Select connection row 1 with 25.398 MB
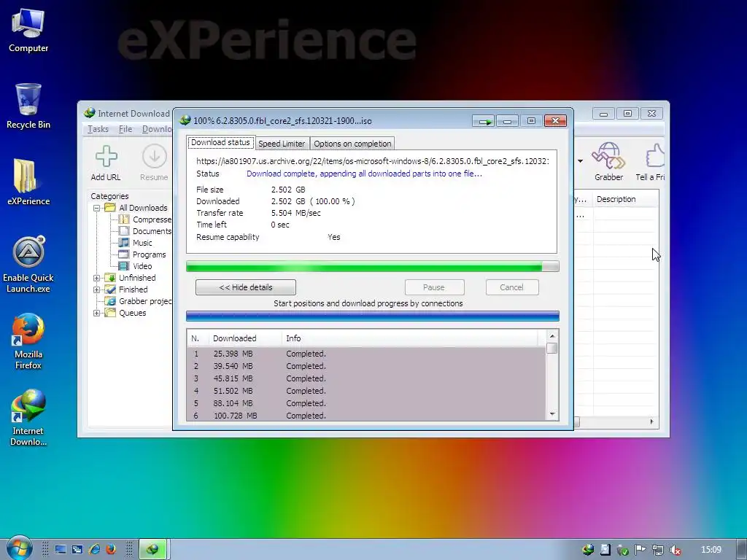Screen dimensions: 747x560 [367, 354]
